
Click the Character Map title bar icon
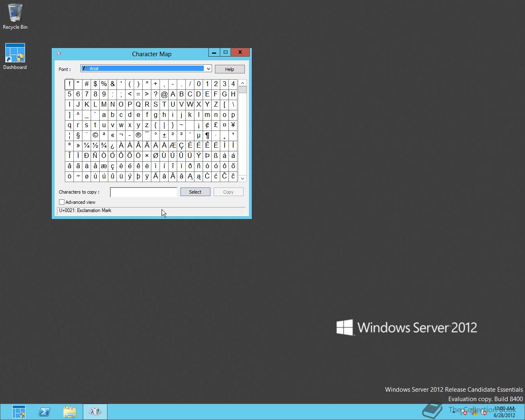[59, 54]
